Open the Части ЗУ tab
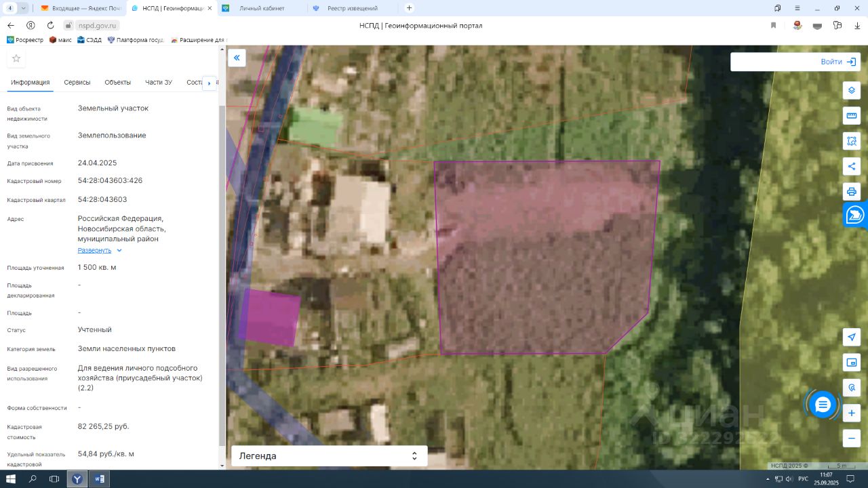This screenshot has height=488, width=868. (x=159, y=82)
